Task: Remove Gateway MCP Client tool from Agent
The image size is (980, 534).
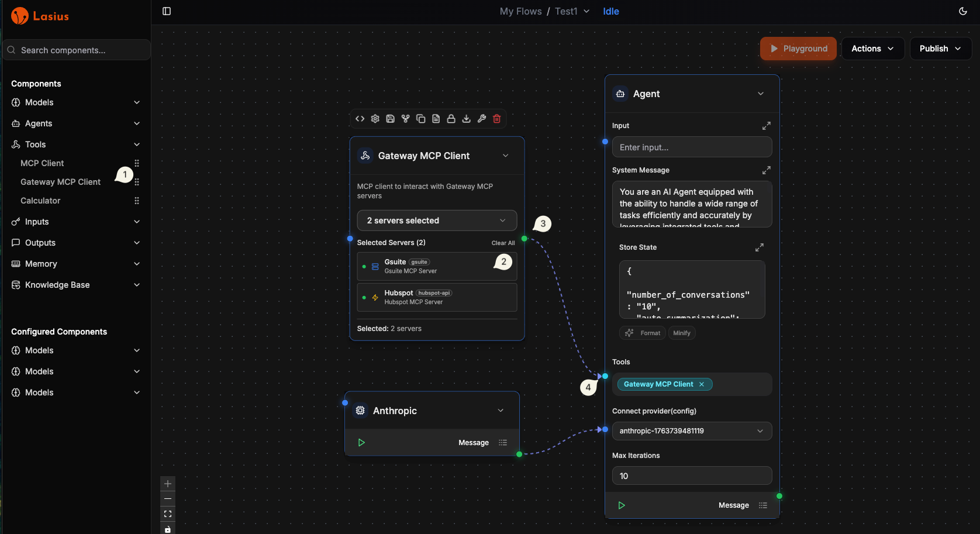Action: (702, 384)
